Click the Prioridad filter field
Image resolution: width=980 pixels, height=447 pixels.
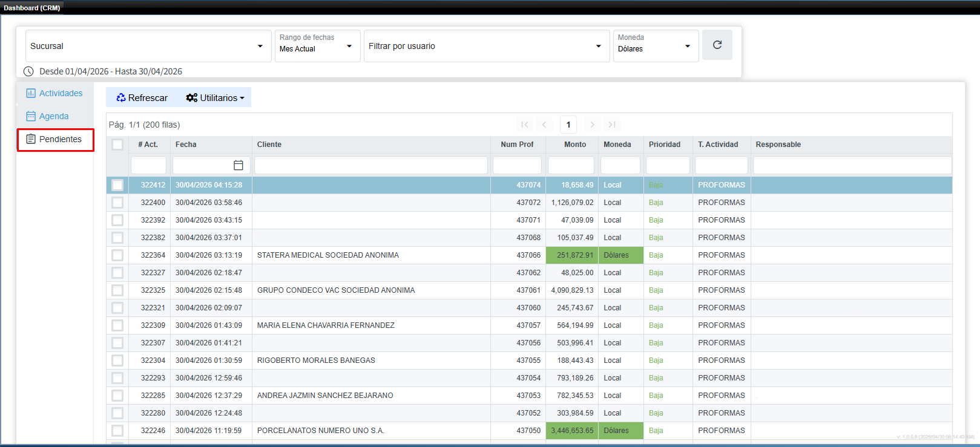point(668,165)
